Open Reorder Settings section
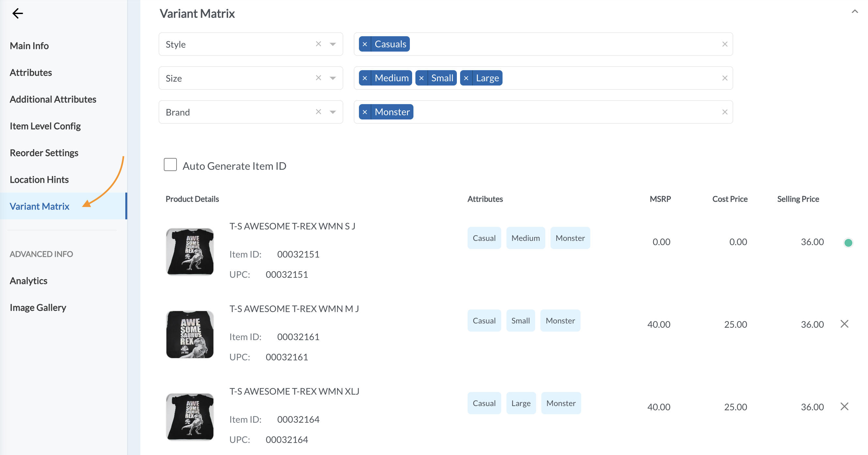868x455 pixels. click(x=44, y=153)
